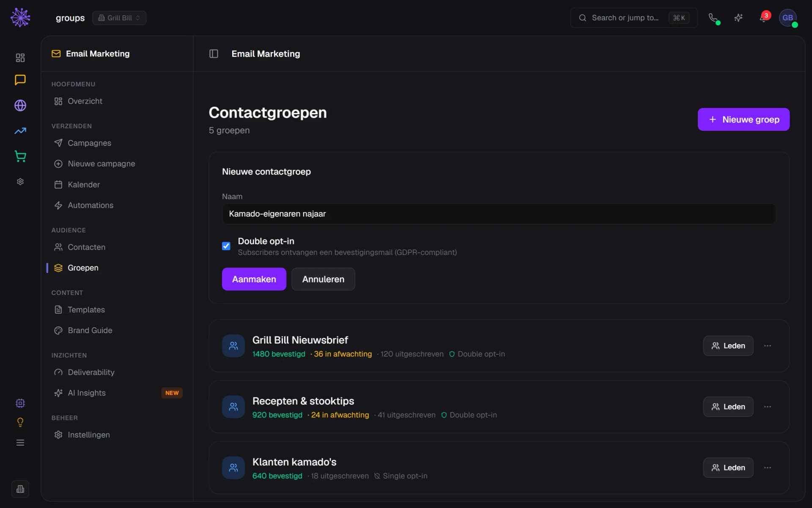812x508 pixels.
Task: Open the trending analytics icon in left rail
Action: click(x=20, y=131)
